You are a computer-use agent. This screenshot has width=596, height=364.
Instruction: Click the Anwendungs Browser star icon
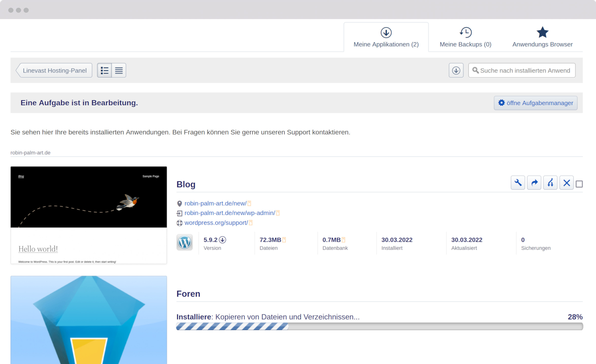click(x=542, y=32)
